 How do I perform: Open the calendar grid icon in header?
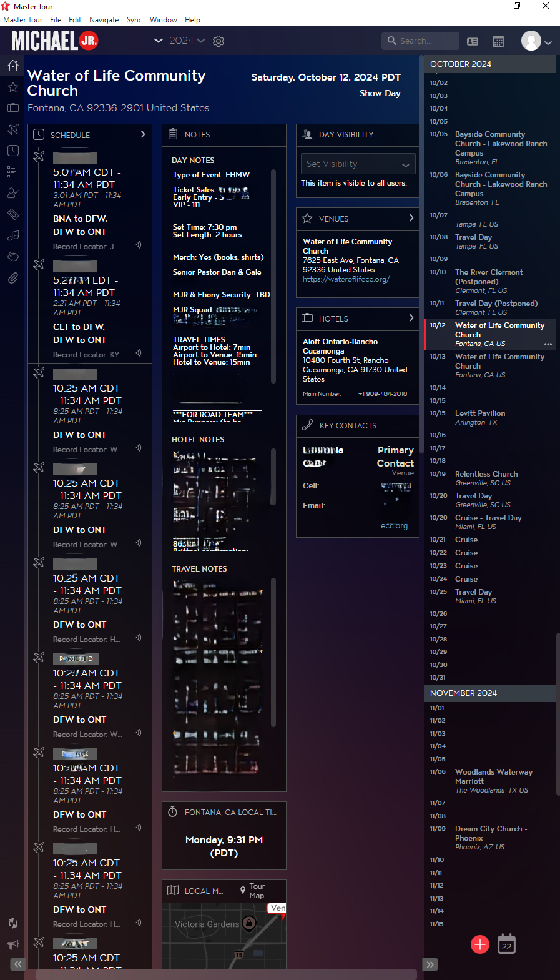point(498,41)
